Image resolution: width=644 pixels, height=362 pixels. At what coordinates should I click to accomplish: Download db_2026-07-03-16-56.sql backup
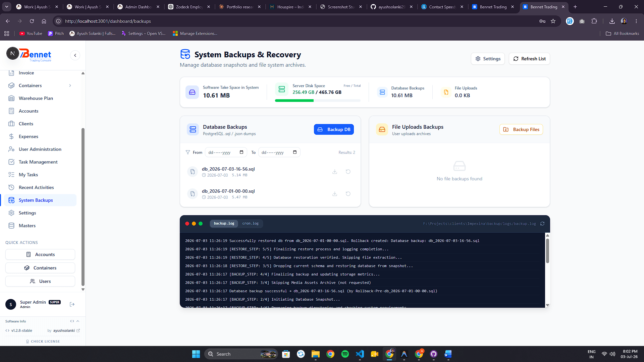(335, 172)
